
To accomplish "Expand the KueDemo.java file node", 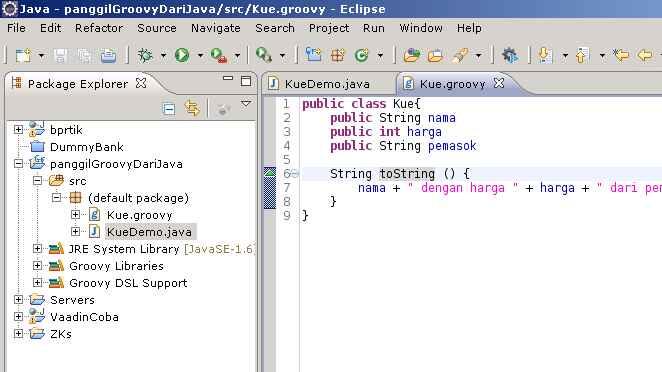I will 75,231.
